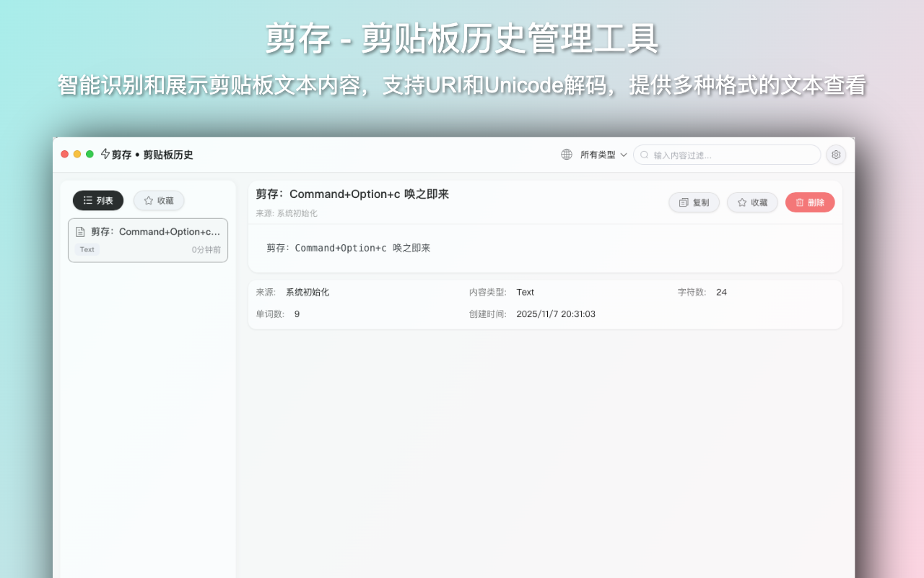The width and height of the screenshot is (924, 578).
Task: Expand the 所有类型 type filter dropdown
Action: click(603, 155)
